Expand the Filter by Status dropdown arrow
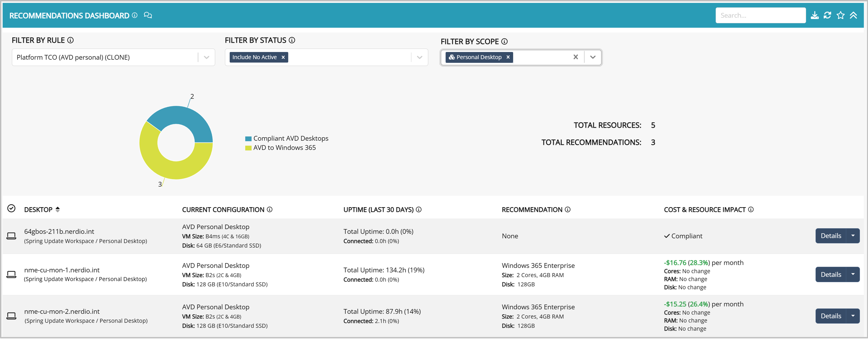The height and width of the screenshot is (339, 868). pos(420,57)
